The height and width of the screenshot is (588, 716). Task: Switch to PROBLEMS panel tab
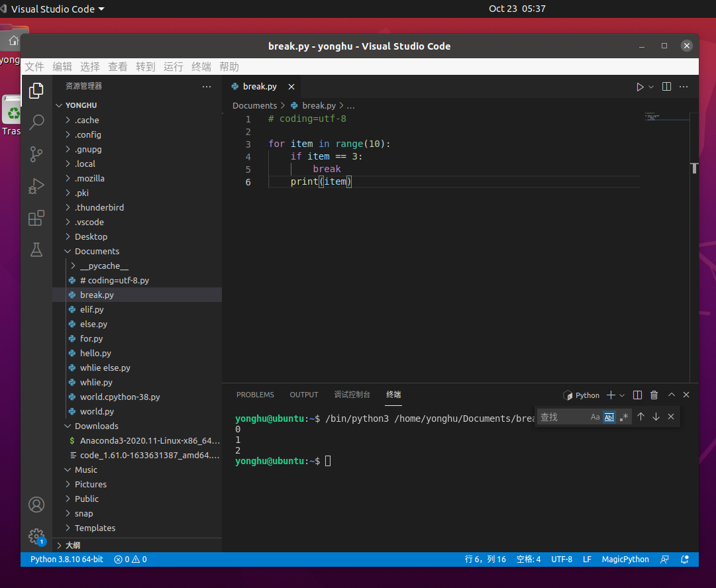(255, 395)
